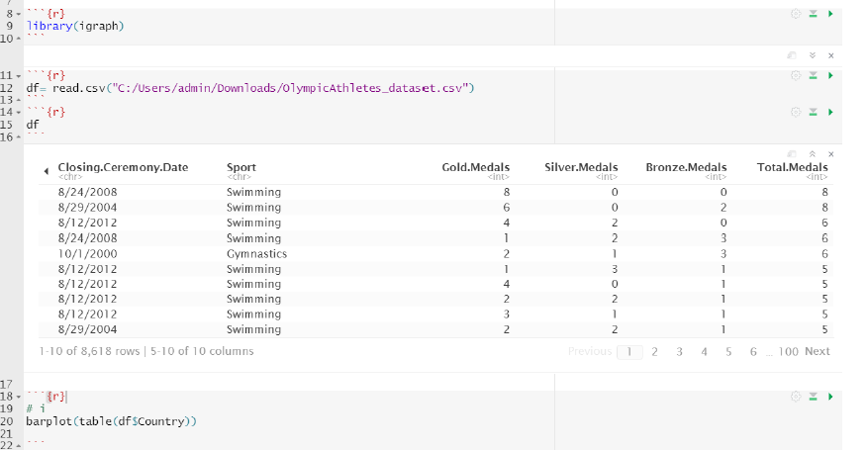Viewport: 868px width, 450px height.
Task: Go to table page 5
Action: tap(728, 352)
